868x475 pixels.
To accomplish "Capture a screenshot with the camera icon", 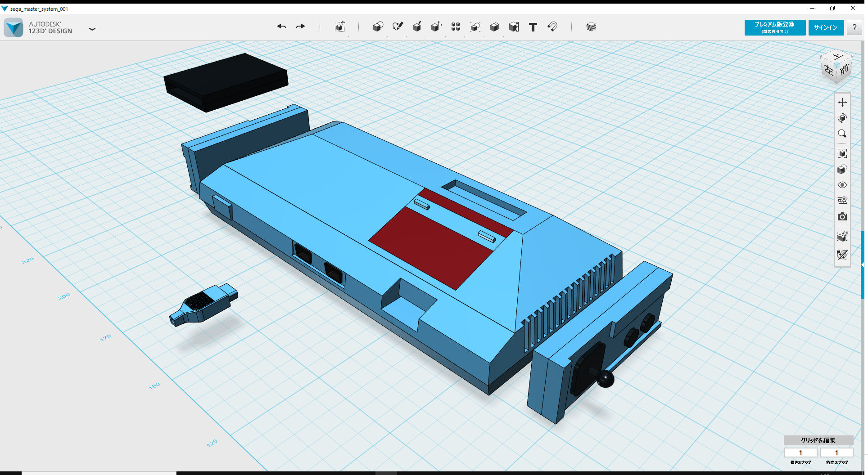I will pos(843,217).
